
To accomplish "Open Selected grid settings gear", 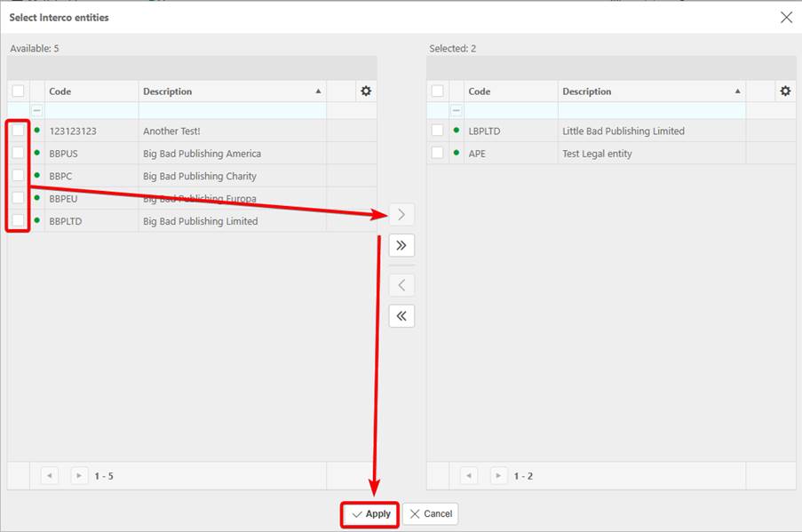I will pyautogui.click(x=785, y=91).
